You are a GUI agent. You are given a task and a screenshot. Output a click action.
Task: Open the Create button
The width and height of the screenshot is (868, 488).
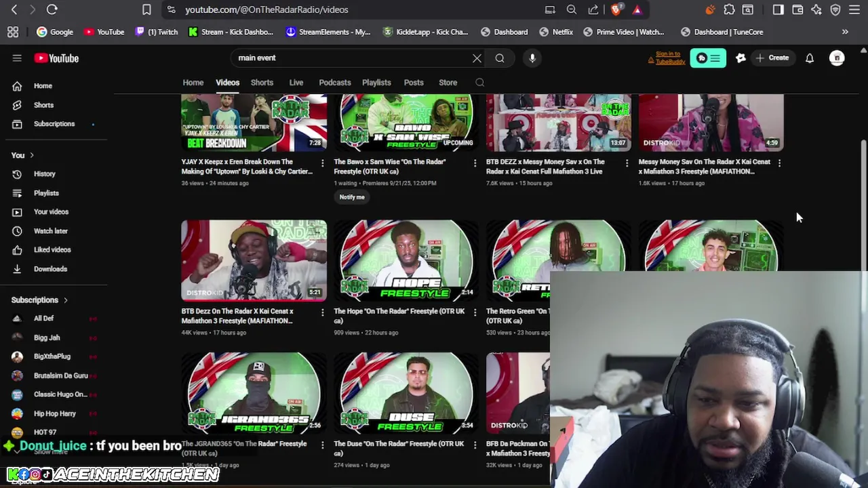click(x=772, y=58)
